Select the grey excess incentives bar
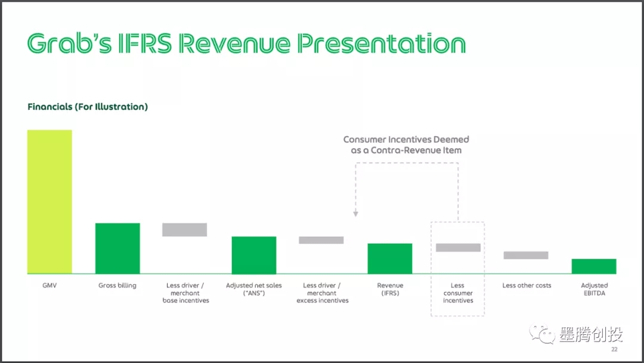The width and height of the screenshot is (644, 363). pos(321,240)
